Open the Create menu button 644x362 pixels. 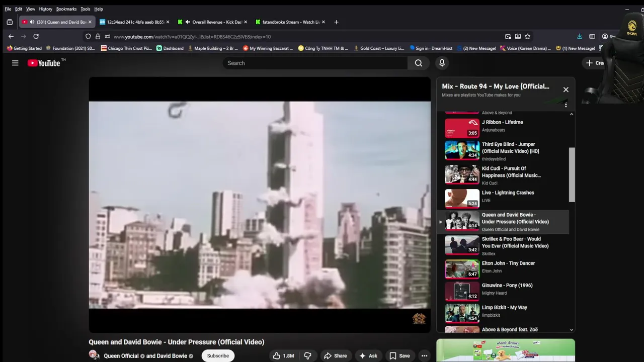point(595,63)
